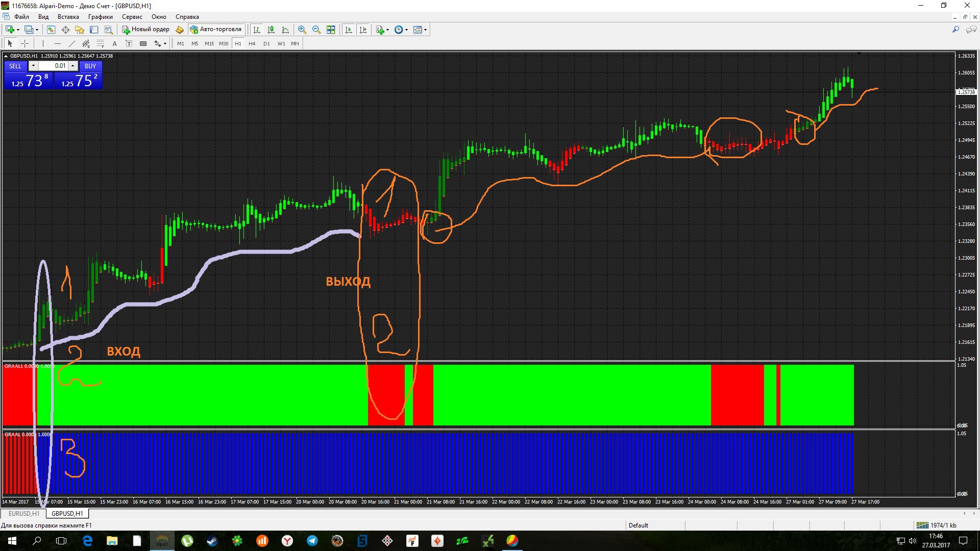
Task: Select the vertical line drawing tool
Action: tap(43, 43)
